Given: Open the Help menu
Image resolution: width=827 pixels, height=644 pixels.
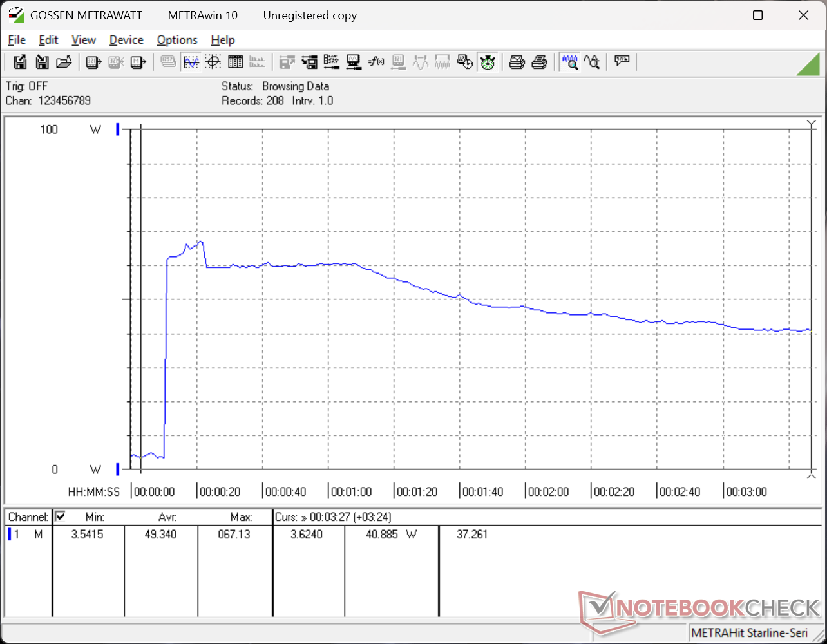Looking at the screenshot, I should (223, 40).
